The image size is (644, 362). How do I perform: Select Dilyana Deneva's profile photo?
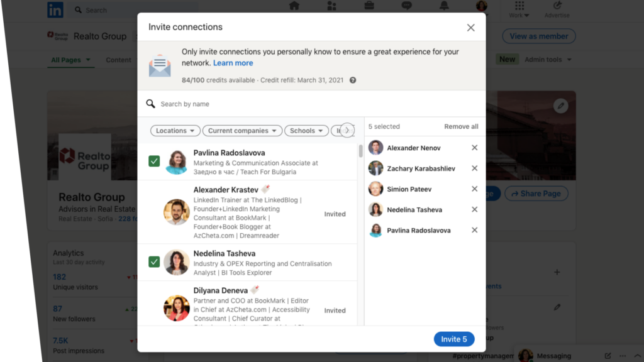point(177,308)
